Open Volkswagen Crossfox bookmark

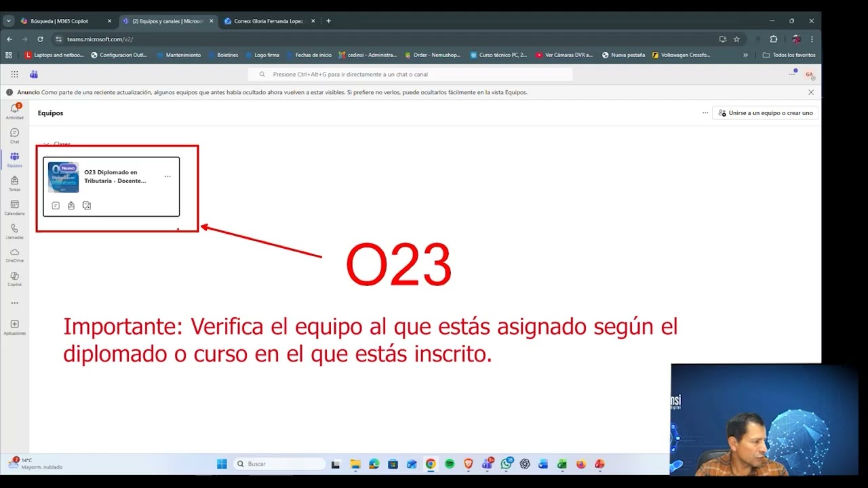tap(682, 55)
